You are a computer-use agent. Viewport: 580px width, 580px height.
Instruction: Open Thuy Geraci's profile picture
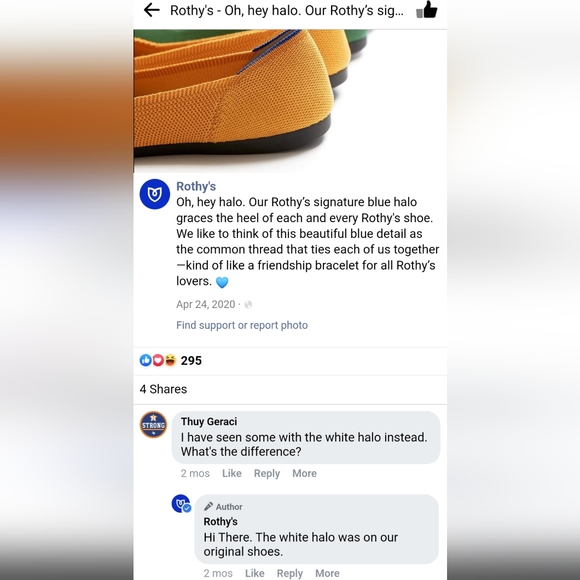[x=154, y=425]
